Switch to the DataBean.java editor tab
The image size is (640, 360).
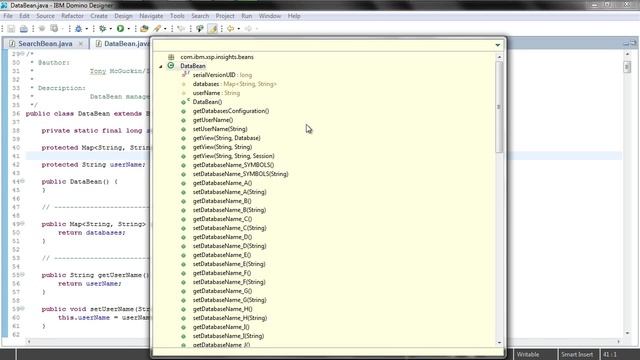coord(122,44)
